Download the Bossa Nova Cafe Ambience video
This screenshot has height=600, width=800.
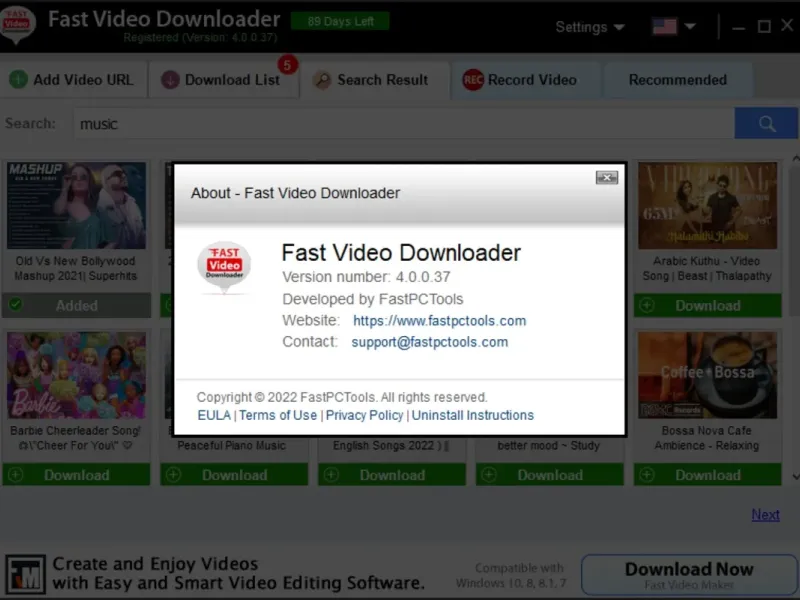[x=708, y=475]
